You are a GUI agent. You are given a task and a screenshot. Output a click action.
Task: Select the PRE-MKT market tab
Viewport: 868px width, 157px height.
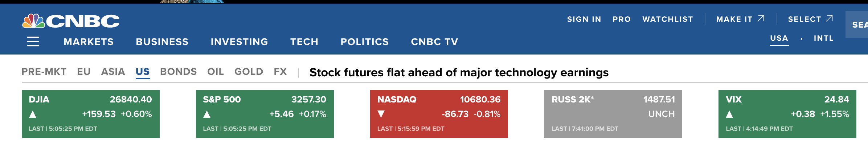[44, 72]
